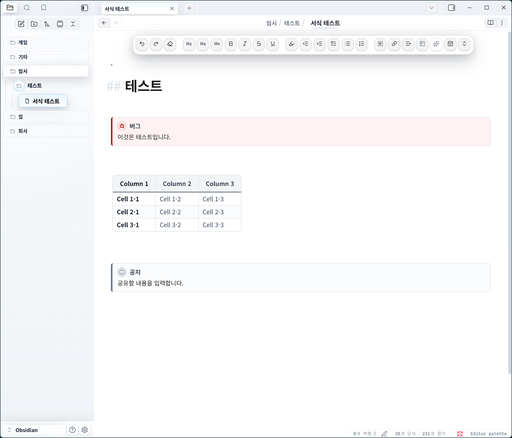The height and width of the screenshot is (438, 512).
Task: Toggle underline formatting
Action: pos(273,44)
